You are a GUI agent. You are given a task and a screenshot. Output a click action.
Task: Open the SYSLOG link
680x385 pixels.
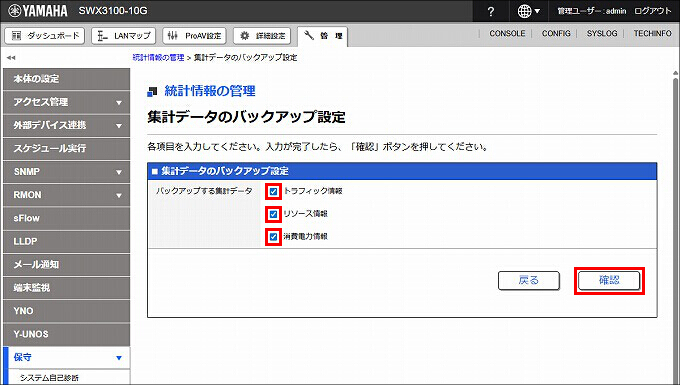point(602,33)
